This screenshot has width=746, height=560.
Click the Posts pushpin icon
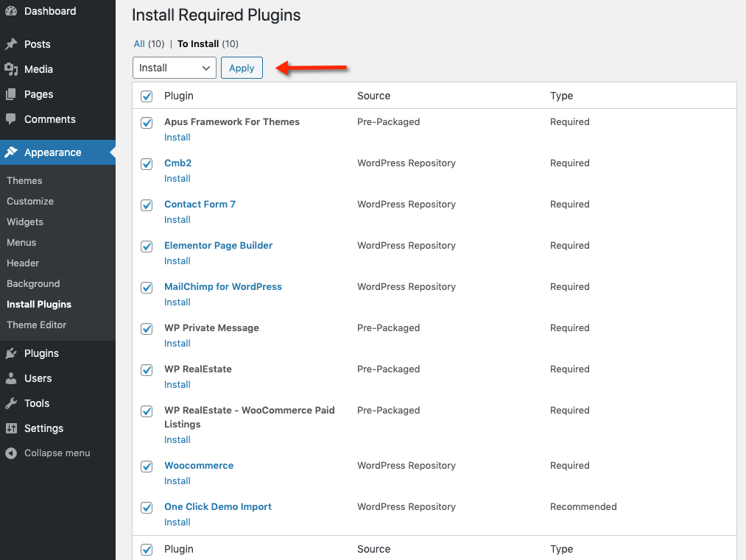pyautogui.click(x=11, y=44)
